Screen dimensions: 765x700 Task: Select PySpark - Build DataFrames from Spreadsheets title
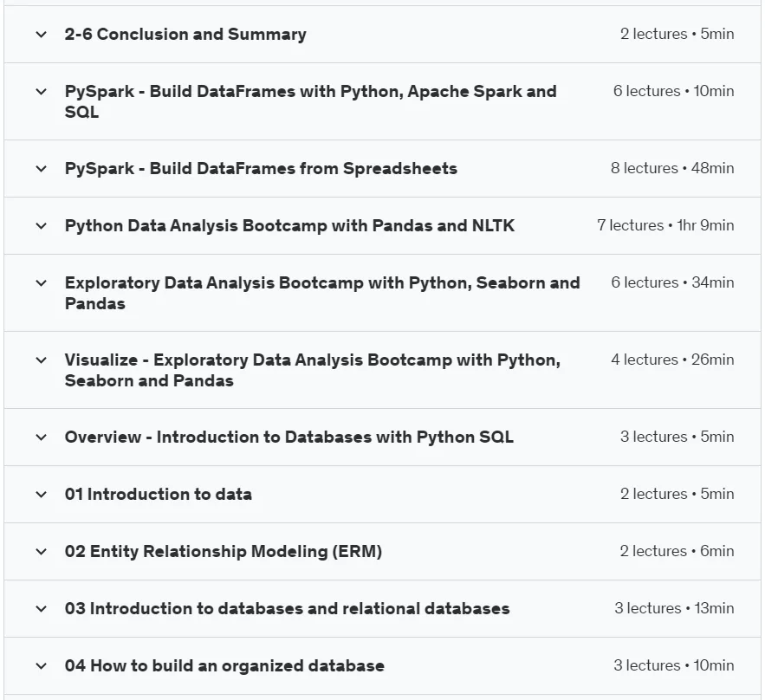(261, 168)
